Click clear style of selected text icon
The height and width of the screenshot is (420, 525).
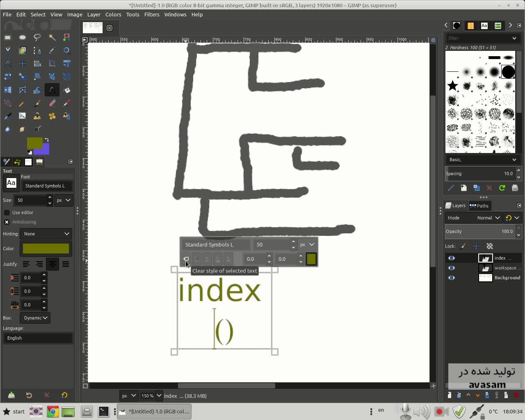[x=186, y=259]
